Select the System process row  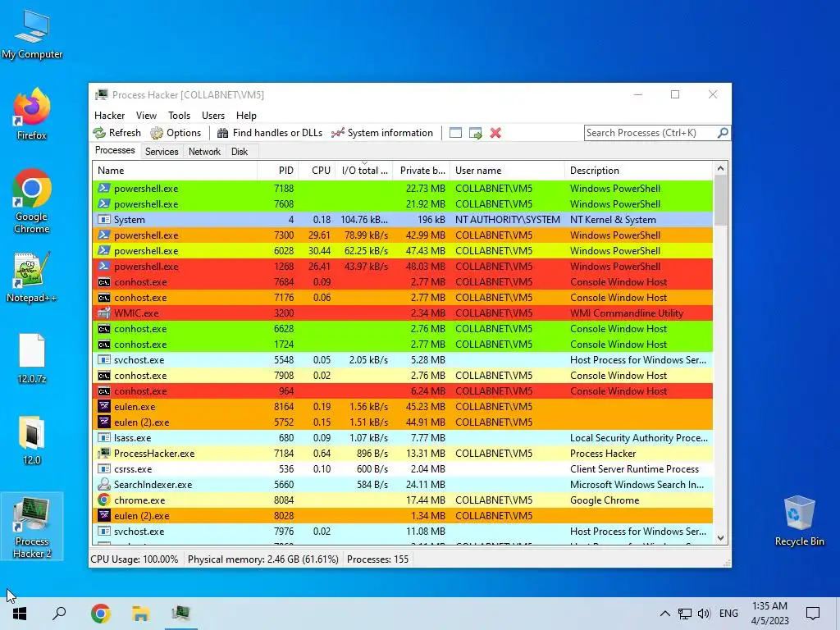[402, 220]
